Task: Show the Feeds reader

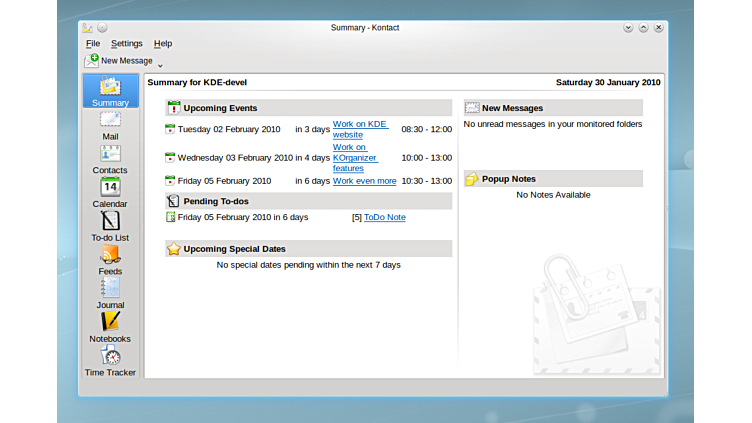Action: pyautogui.click(x=110, y=260)
